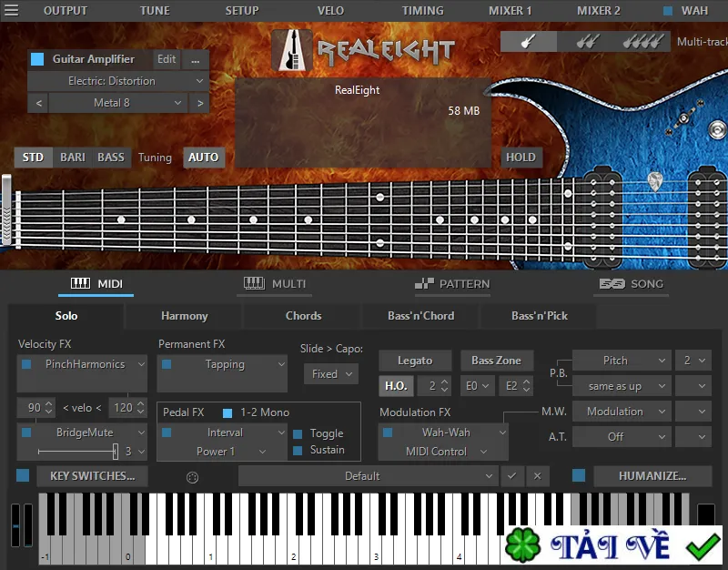Open the same as up dropdown
The width and height of the screenshot is (728, 570).
622,386
